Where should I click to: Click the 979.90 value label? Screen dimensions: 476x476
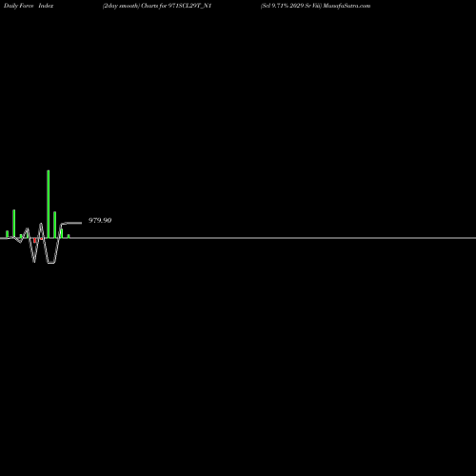tap(100, 220)
